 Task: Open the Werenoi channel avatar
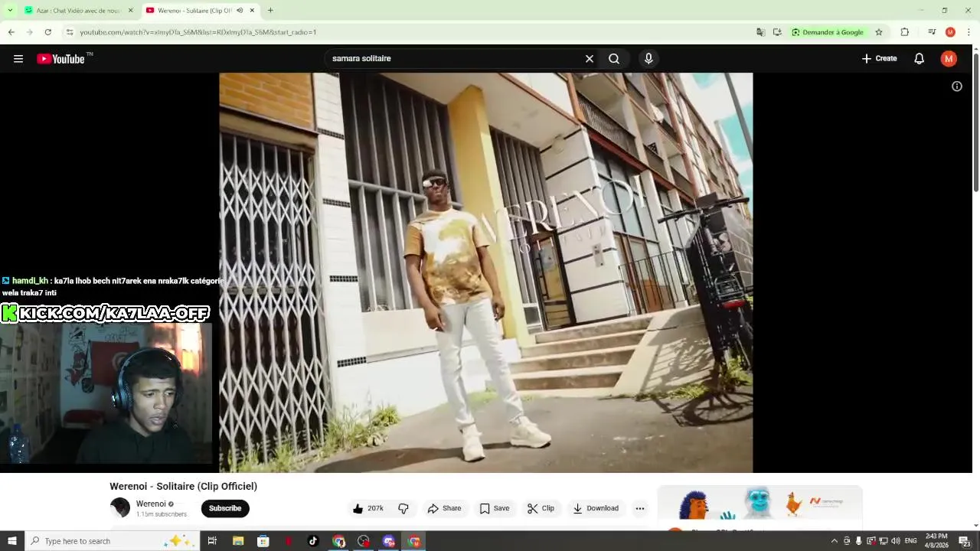tap(120, 507)
